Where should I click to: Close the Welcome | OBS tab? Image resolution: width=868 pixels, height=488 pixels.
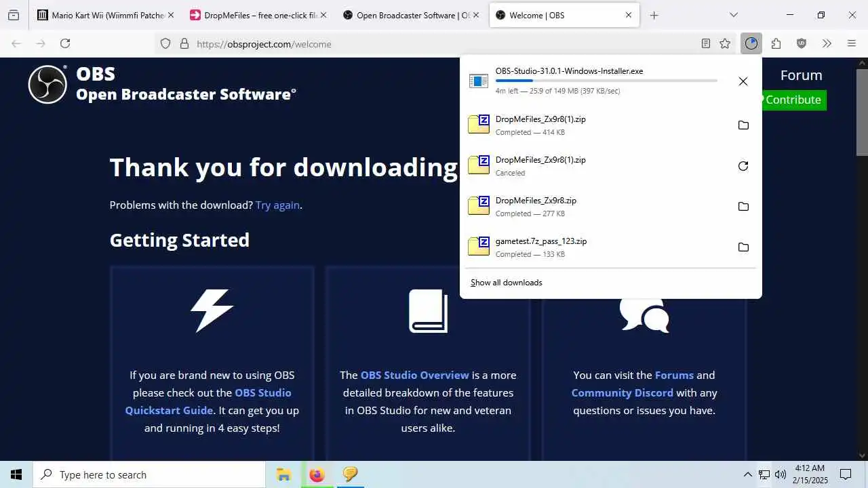[629, 15]
